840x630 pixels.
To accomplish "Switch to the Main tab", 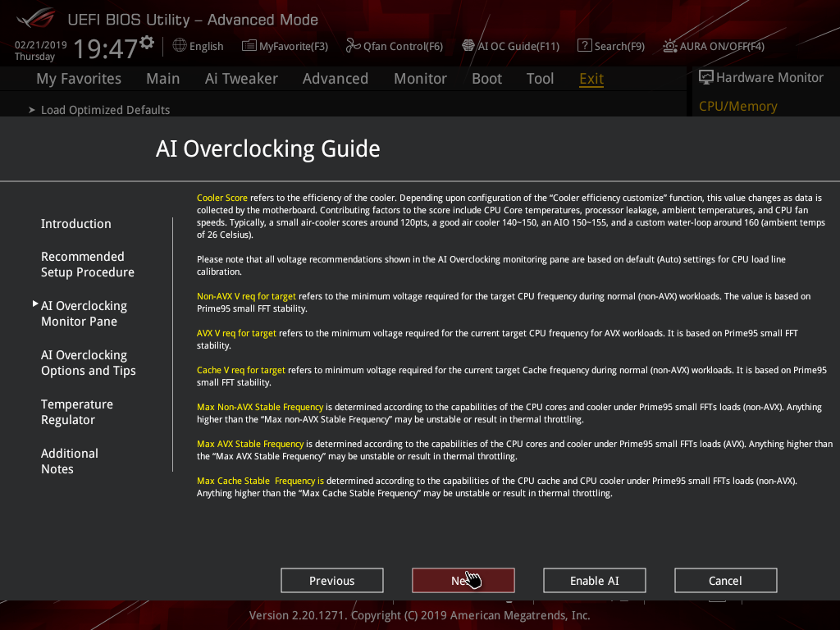I will 163,79.
